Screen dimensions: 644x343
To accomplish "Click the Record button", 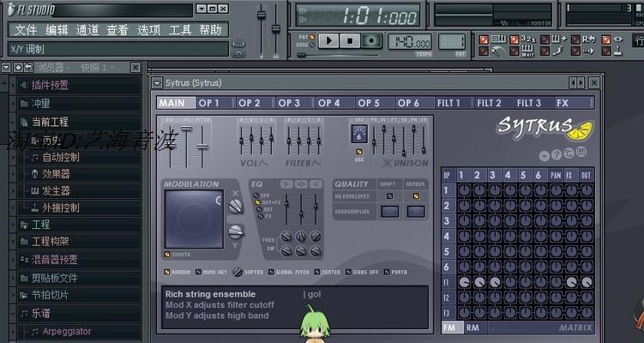I will (x=371, y=41).
